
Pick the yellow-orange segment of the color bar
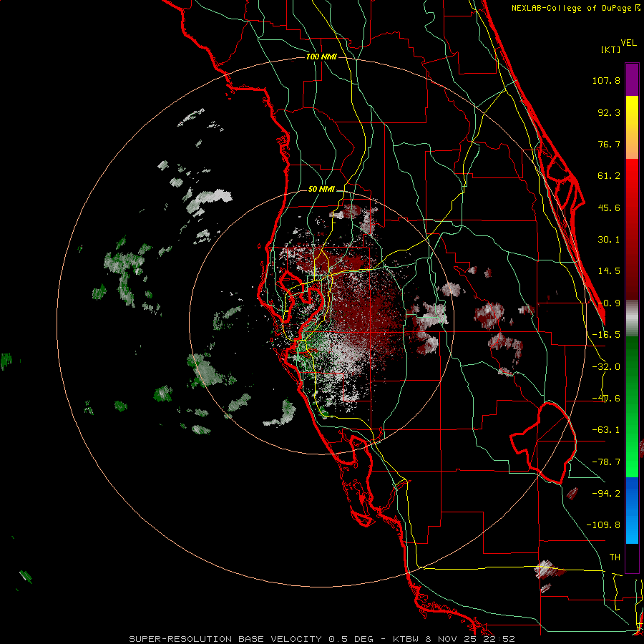[x=632, y=127]
